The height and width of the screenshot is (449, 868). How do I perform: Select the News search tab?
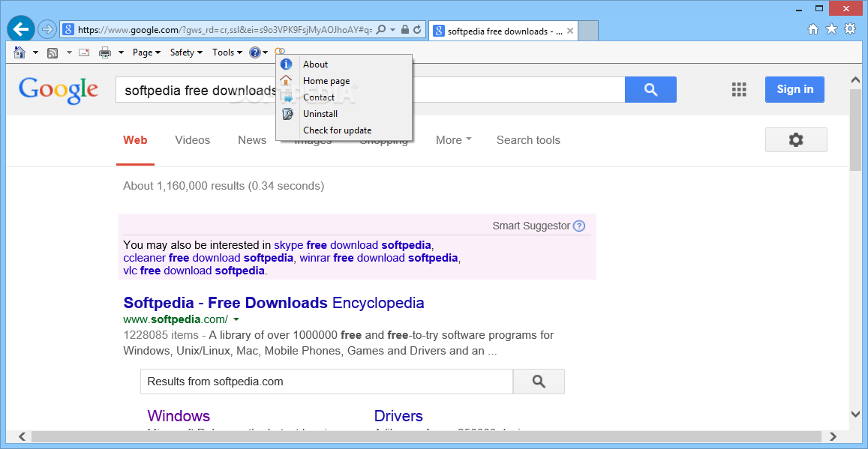click(252, 140)
